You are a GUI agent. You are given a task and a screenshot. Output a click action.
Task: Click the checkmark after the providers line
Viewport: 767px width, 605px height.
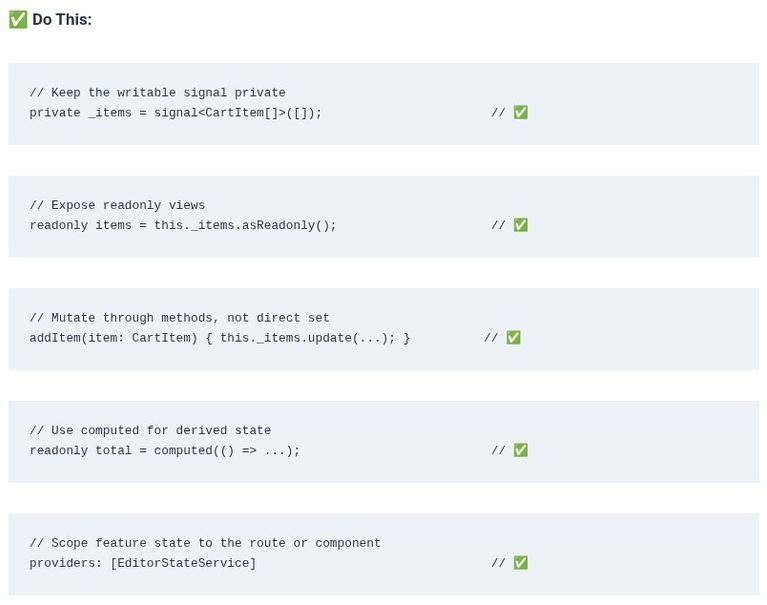coord(520,562)
